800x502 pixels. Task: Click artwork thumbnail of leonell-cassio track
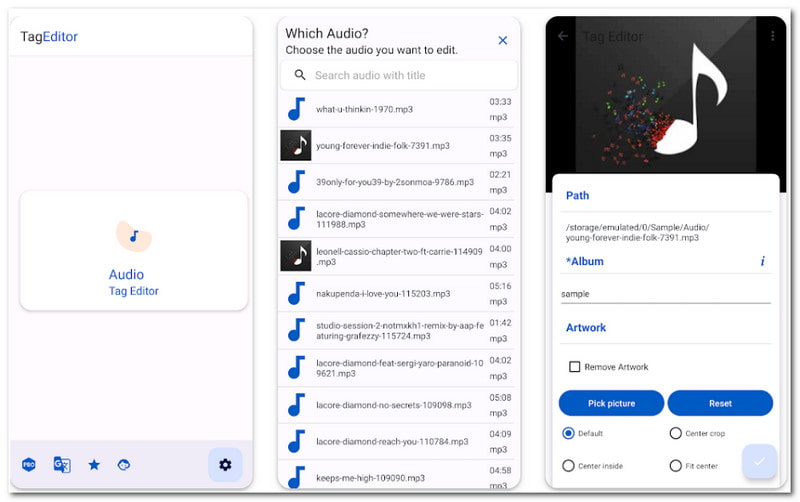click(296, 256)
